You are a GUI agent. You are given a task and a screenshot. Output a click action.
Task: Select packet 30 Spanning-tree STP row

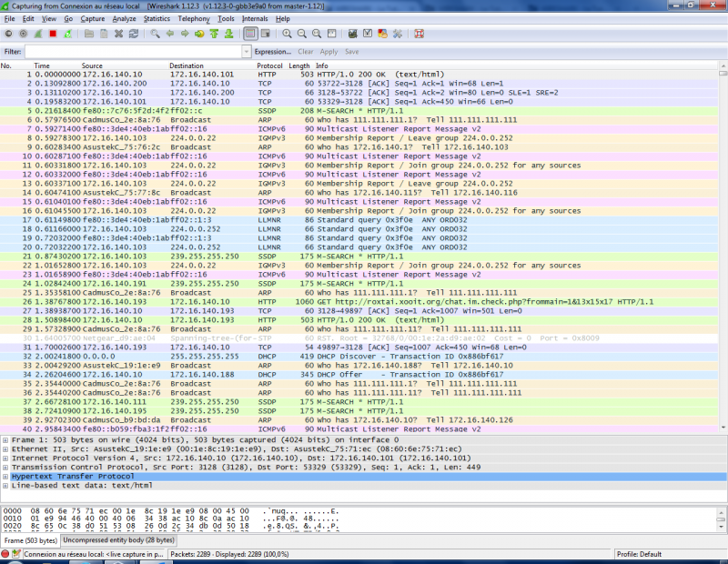point(359,338)
